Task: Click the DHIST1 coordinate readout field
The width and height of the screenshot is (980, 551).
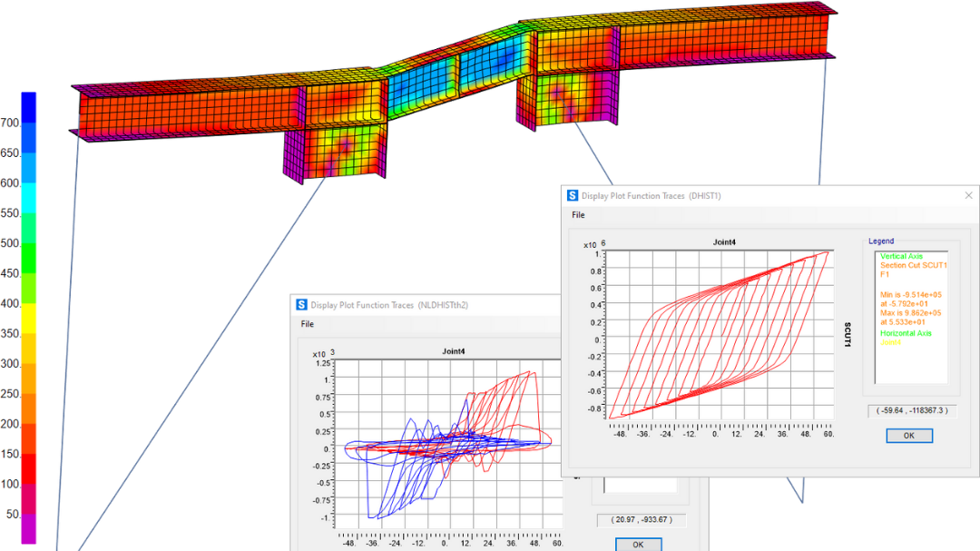Action: coord(909,410)
